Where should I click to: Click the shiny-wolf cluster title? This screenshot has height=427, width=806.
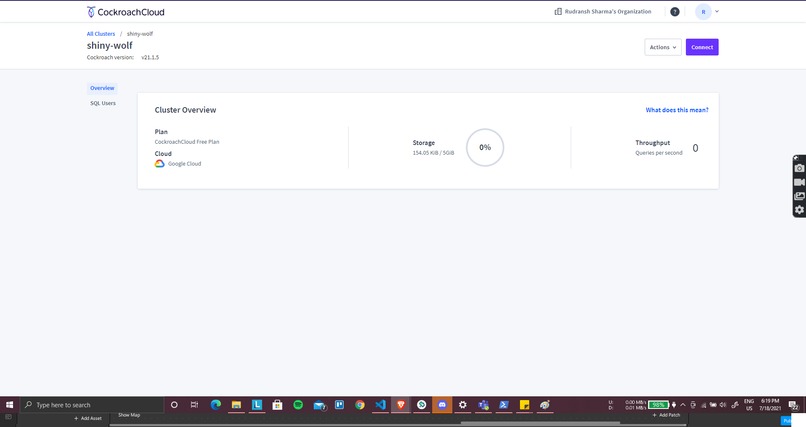click(x=109, y=46)
